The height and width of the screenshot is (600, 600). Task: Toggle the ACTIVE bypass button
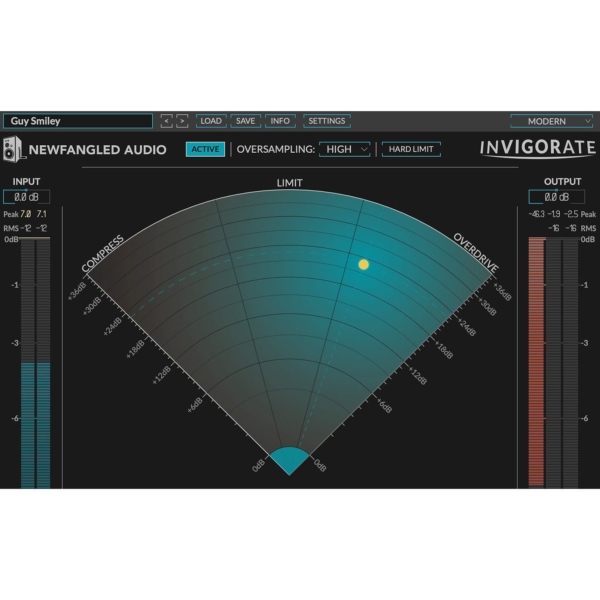(x=205, y=149)
